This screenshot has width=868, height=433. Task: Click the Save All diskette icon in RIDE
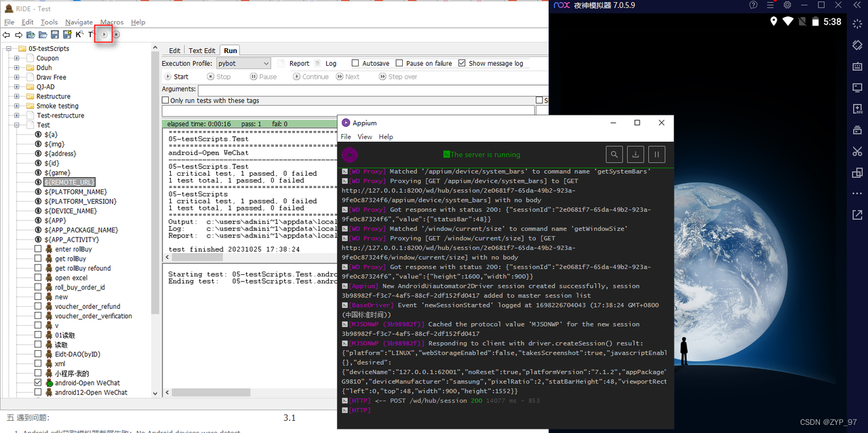point(67,34)
